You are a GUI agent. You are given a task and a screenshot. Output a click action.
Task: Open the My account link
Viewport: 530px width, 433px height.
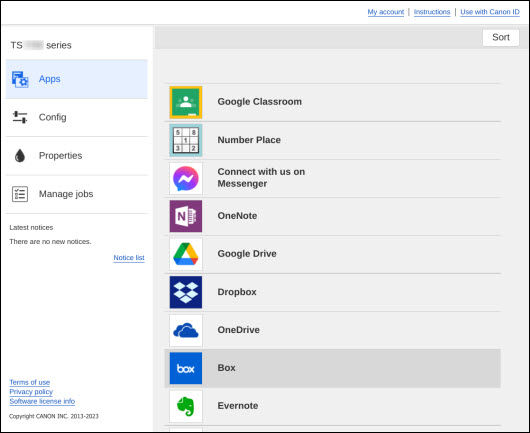click(x=386, y=12)
